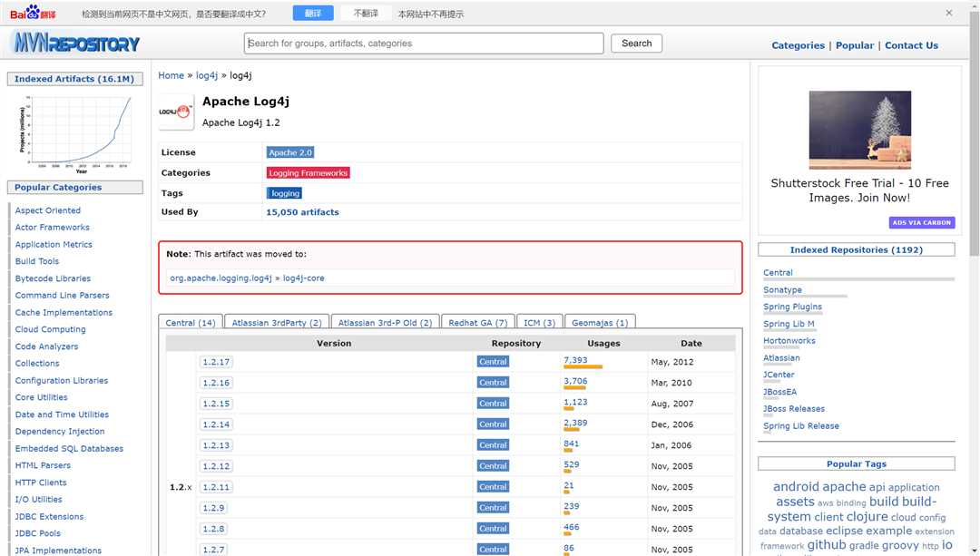Open JDBC Pools category

(x=37, y=533)
